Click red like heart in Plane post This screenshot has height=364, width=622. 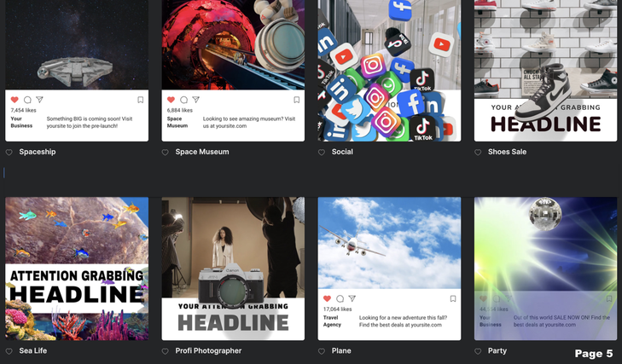328,298
